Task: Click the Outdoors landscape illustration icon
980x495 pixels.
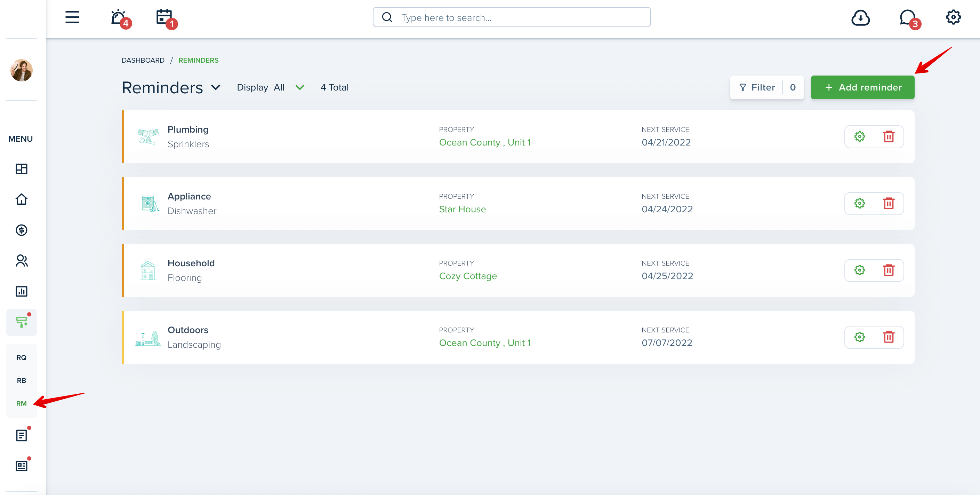Action: coord(147,338)
